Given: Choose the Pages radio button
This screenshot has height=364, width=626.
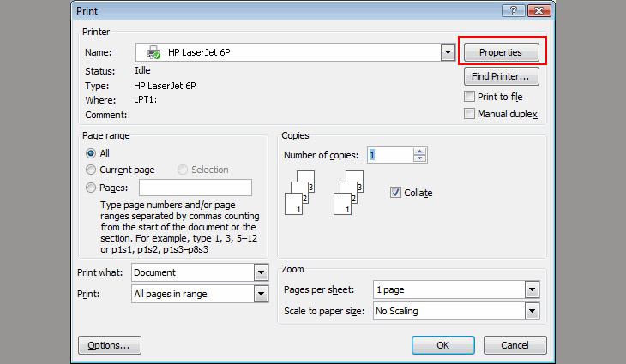Looking at the screenshot, I should [x=91, y=188].
